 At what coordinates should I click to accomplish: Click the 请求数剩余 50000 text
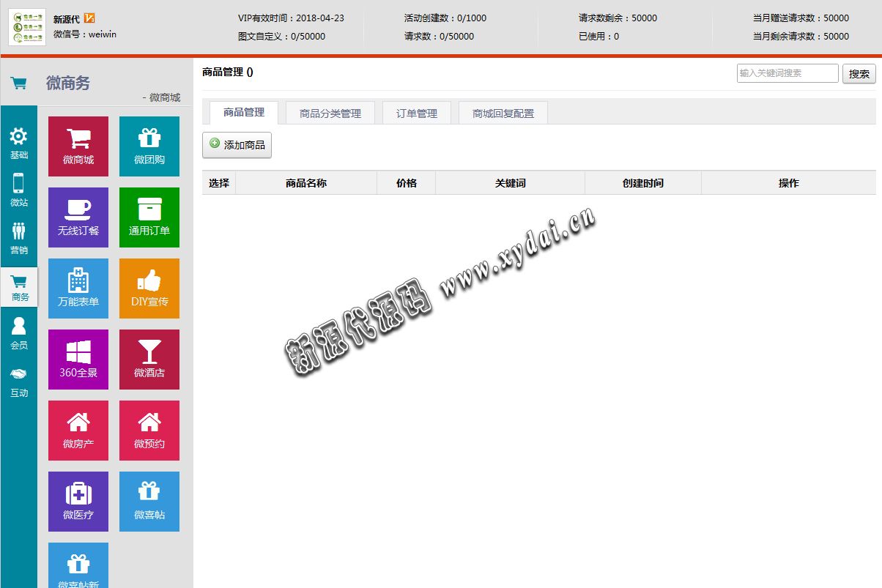618,18
